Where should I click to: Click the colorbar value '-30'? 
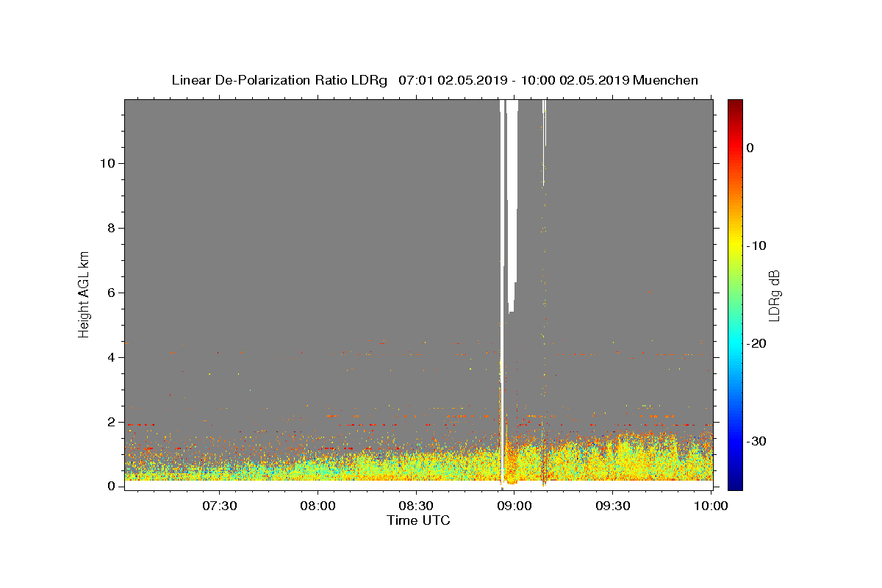(758, 441)
